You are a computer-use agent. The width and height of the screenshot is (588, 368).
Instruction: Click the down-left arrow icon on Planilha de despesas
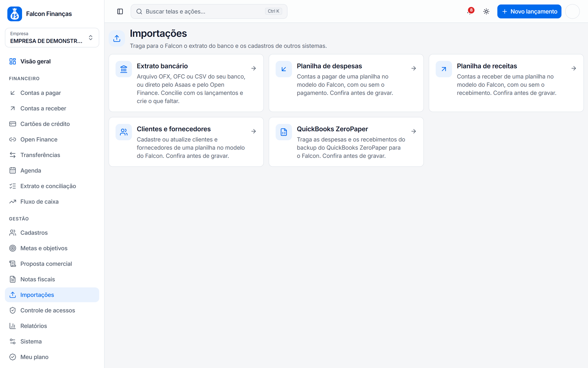[x=284, y=69]
